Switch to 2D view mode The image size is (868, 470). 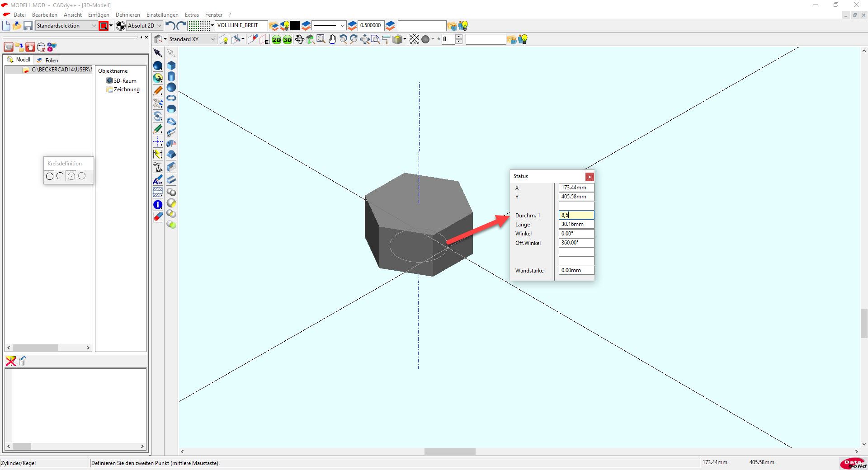pos(276,40)
